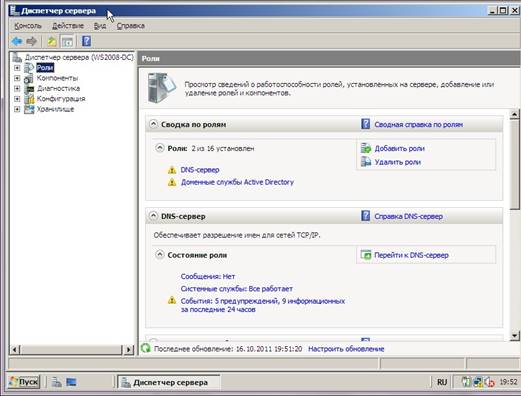Click the red shield security tray icon

click(490, 382)
